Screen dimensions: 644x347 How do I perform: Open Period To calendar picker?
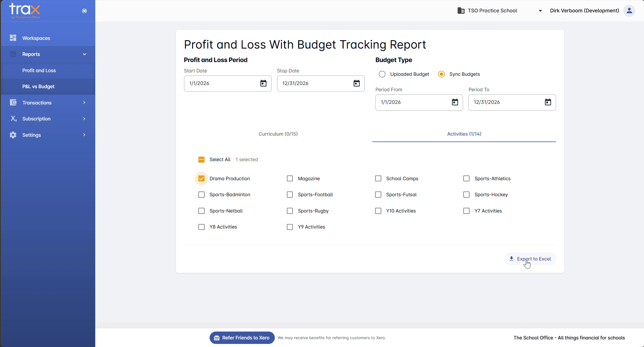[x=548, y=102]
